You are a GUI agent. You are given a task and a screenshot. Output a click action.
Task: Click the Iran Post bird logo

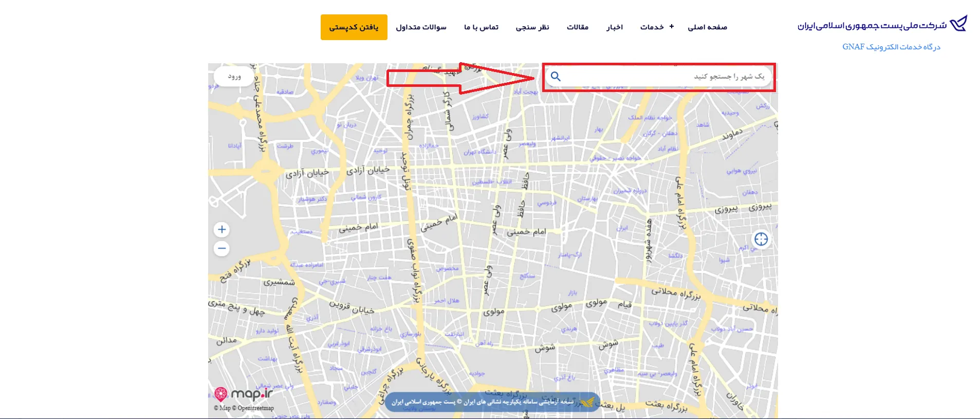958,24
